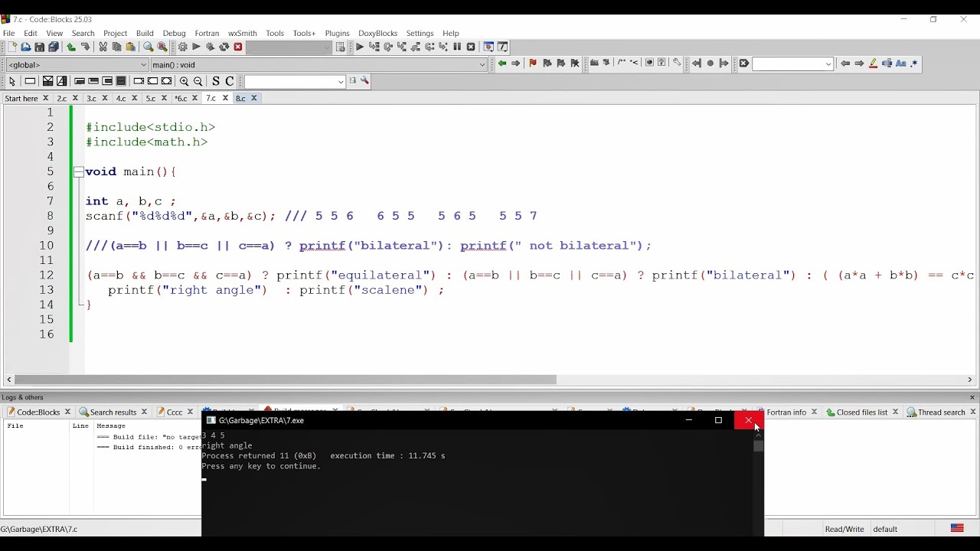Stop the debugger
The width and height of the screenshot is (980, 551).
point(471,47)
